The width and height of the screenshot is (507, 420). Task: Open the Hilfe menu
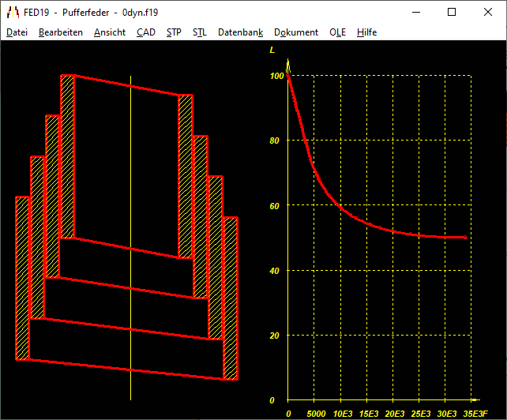click(366, 32)
